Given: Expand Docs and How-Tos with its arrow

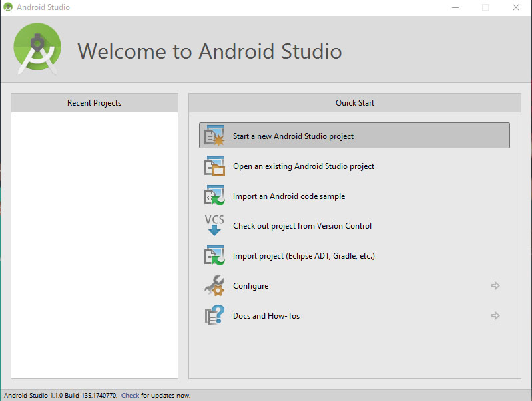Looking at the screenshot, I should 495,316.
